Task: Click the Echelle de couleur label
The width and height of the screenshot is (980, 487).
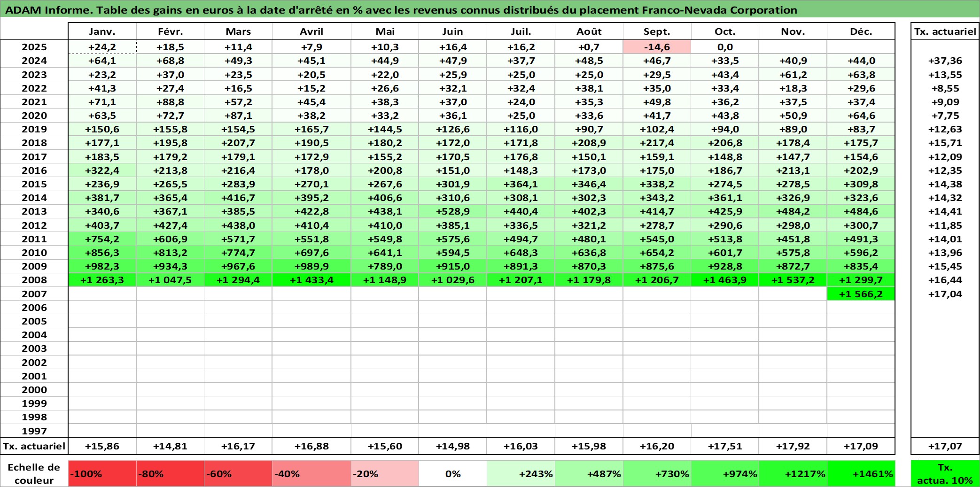Action: click(34, 473)
